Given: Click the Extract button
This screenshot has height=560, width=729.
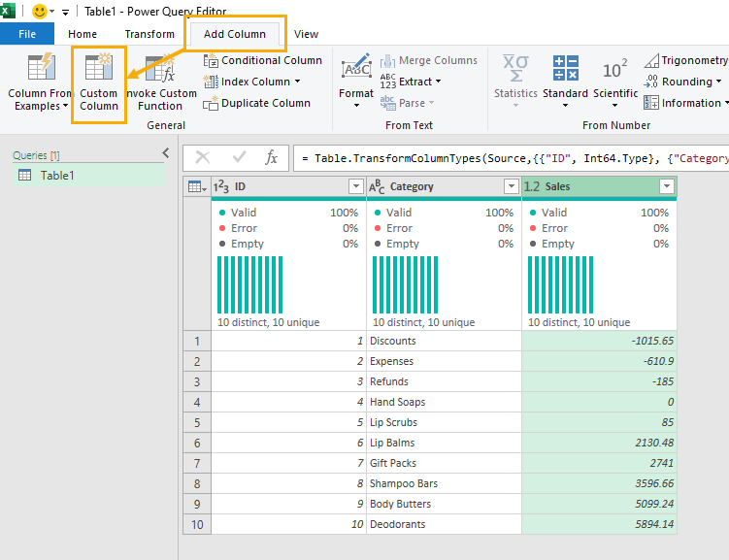Looking at the screenshot, I should coord(410,82).
